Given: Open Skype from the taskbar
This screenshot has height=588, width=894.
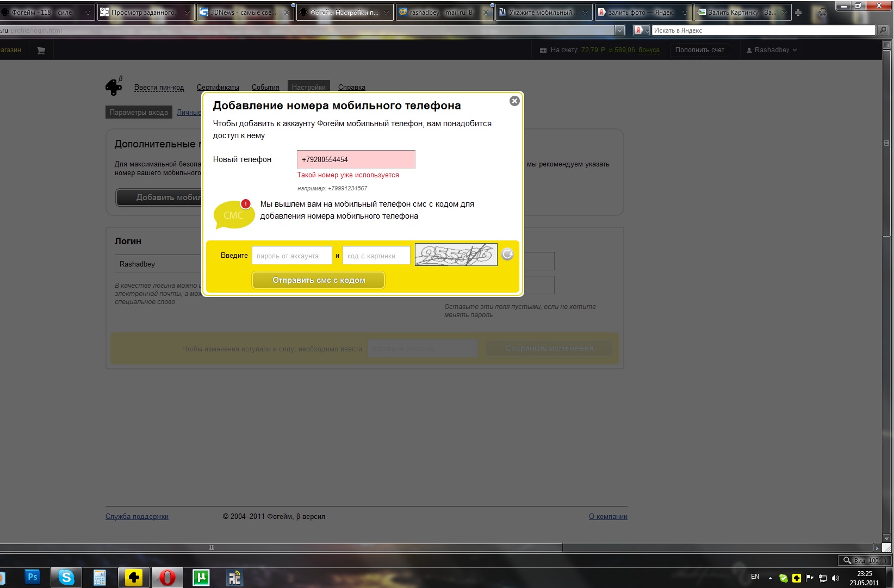Looking at the screenshot, I should click(66, 577).
